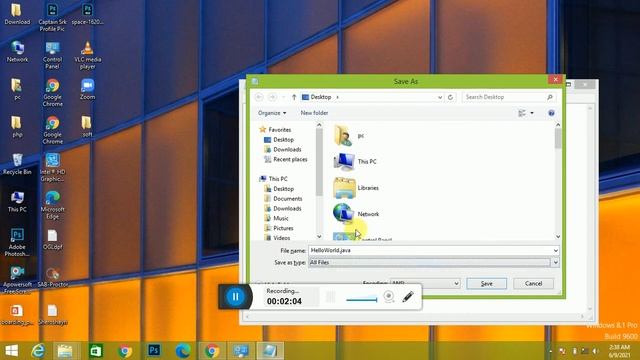Go forward in the Save As dialog
Screen dimensions: 640x360
pyautogui.click(x=272, y=97)
